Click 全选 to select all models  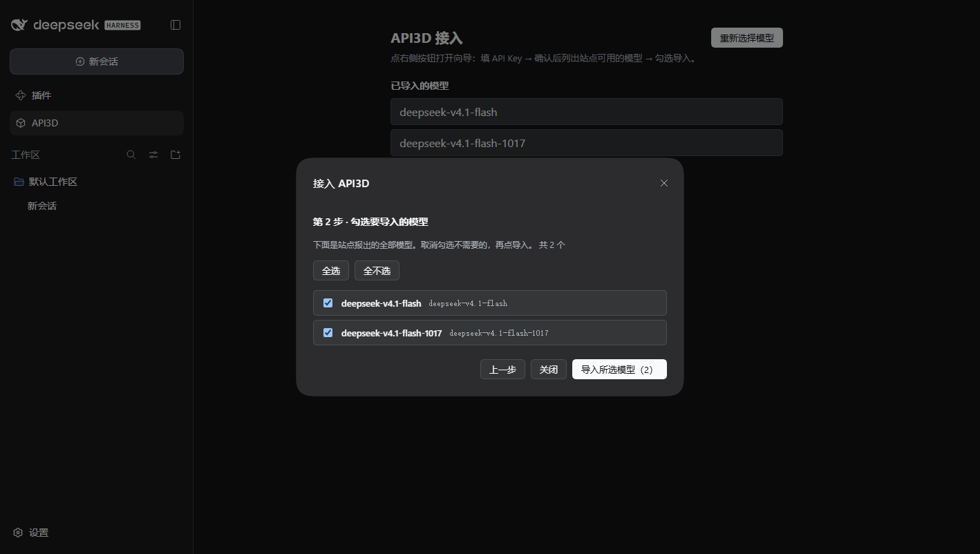tap(331, 271)
